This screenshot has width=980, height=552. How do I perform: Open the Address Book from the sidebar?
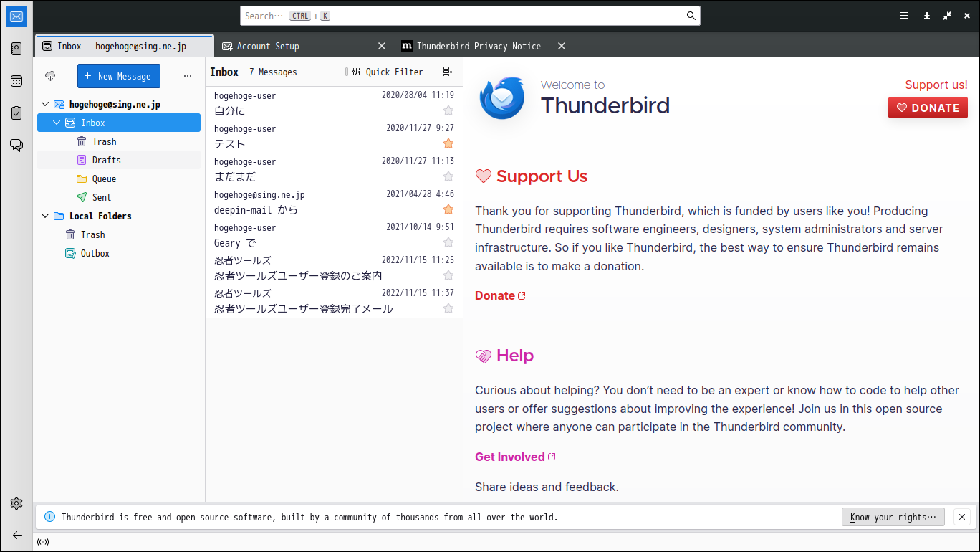pos(16,49)
